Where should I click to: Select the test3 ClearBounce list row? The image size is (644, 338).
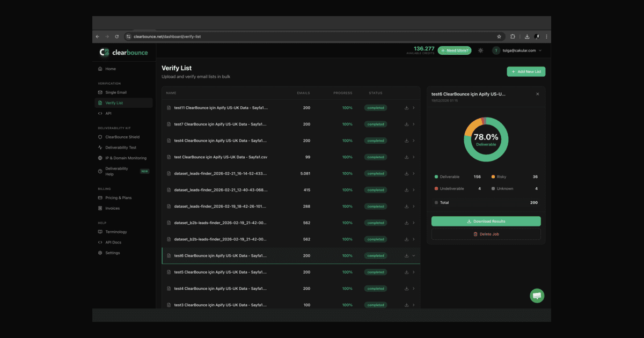click(291, 305)
